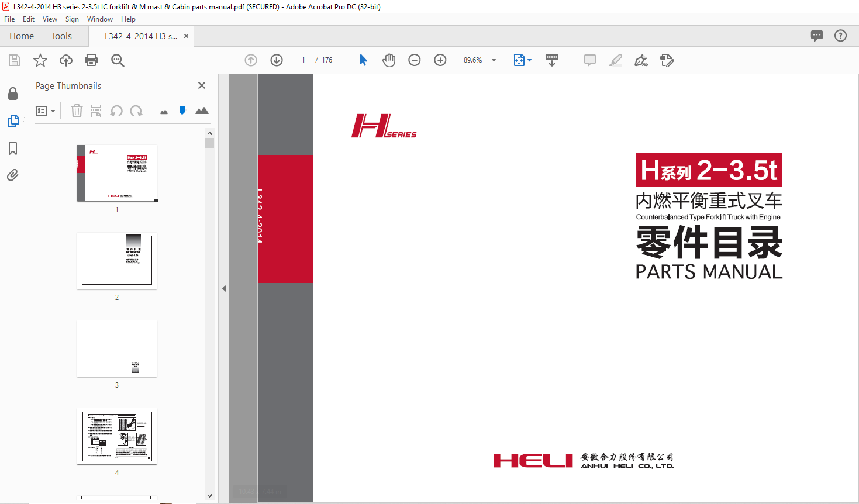Click the upload to cloud icon
Image resolution: width=859 pixels, height=504 pixels.
(x=66, y=60)
